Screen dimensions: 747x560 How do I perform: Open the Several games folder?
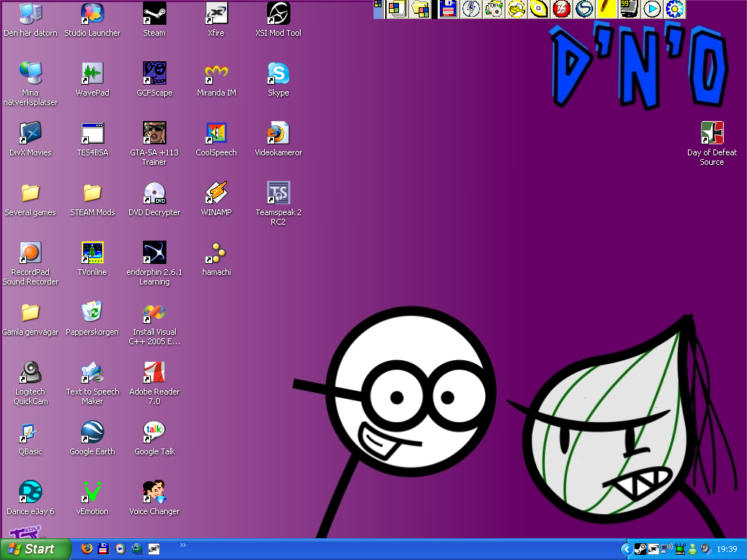point(30,192)
